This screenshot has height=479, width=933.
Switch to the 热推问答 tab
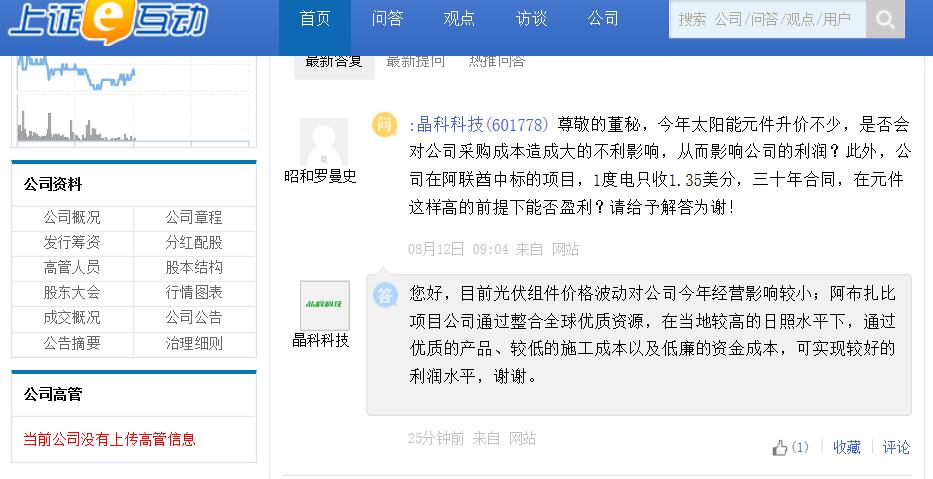point(496,61)
